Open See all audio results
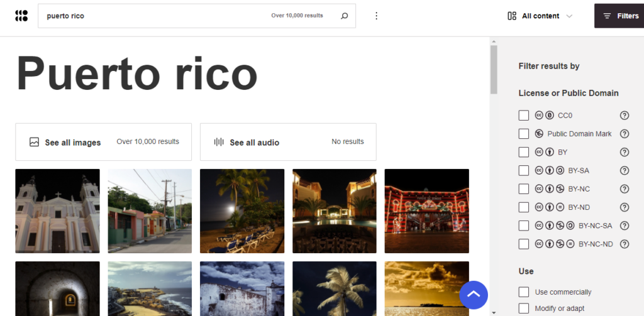 [288, 142]
